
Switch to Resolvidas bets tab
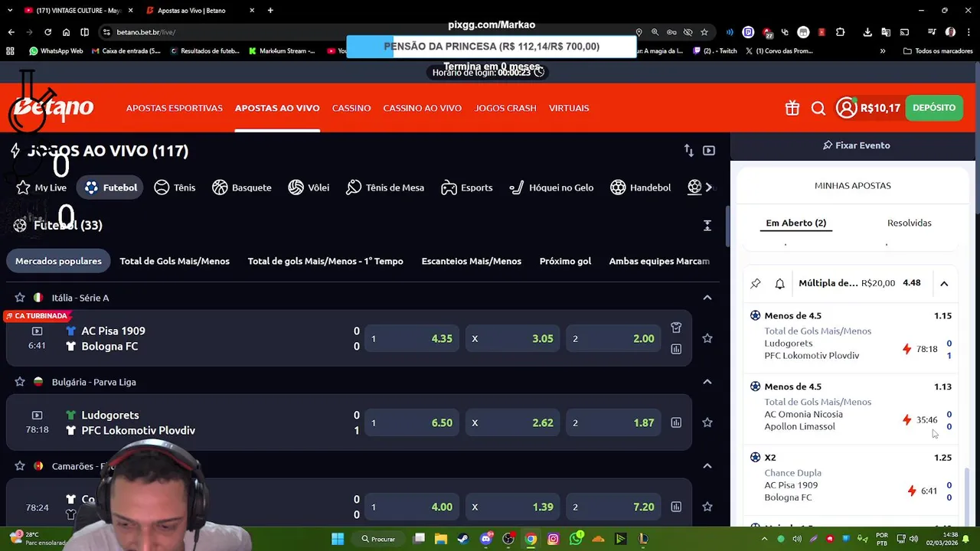click(910, 223)
